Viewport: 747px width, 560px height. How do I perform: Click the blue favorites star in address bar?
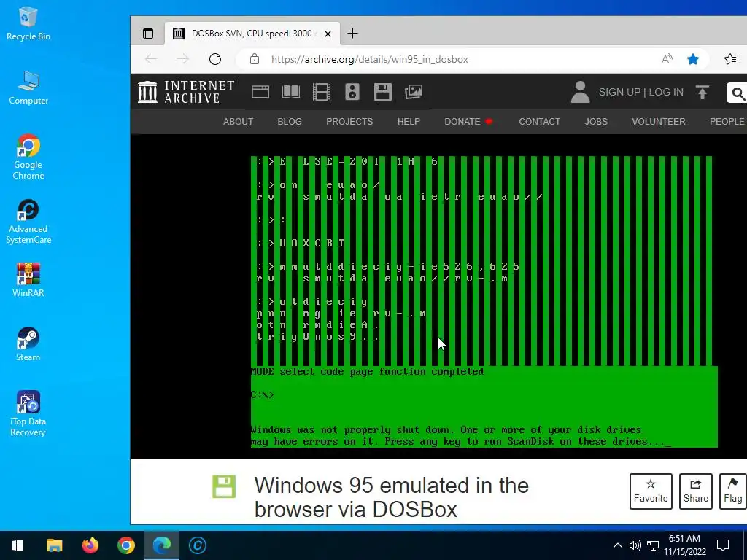(693, 59)
